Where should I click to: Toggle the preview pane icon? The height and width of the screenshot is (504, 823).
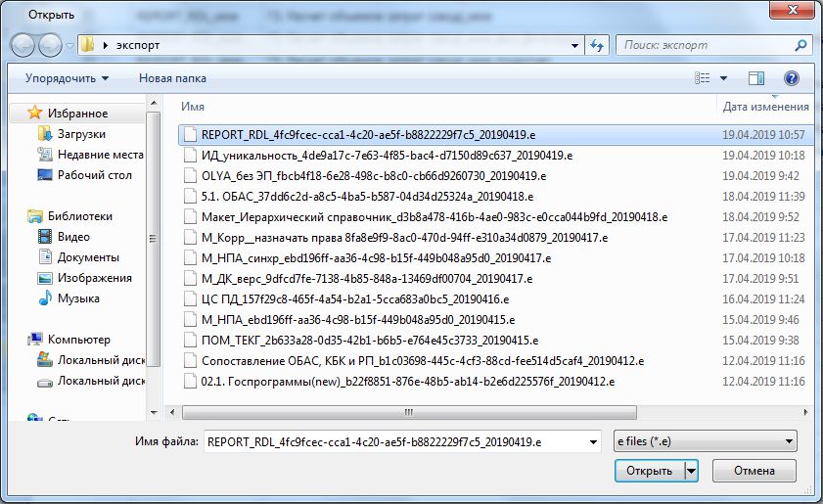coord(755,77)
